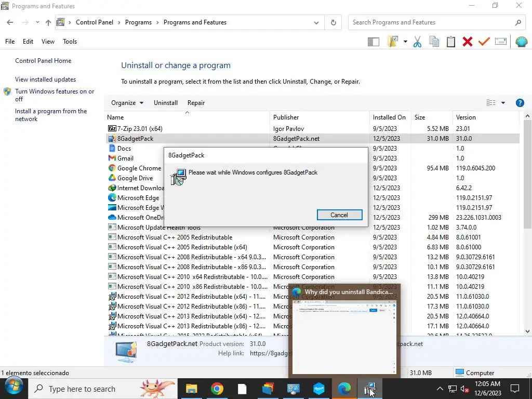Sort list by the Publisher column header
Image resolution: width=532 pixels, height=399 pixels.
pyautogui.click(x=320, y=117)
